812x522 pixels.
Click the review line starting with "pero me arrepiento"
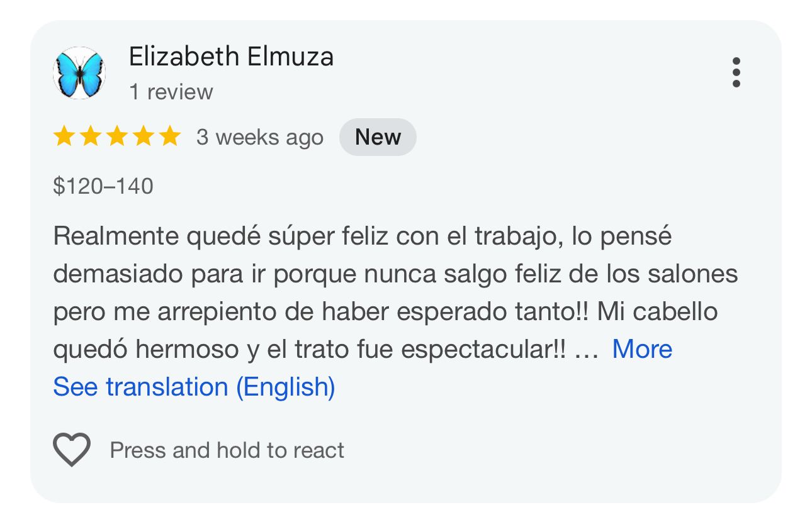pyautogui.click(x=385, y=312)
